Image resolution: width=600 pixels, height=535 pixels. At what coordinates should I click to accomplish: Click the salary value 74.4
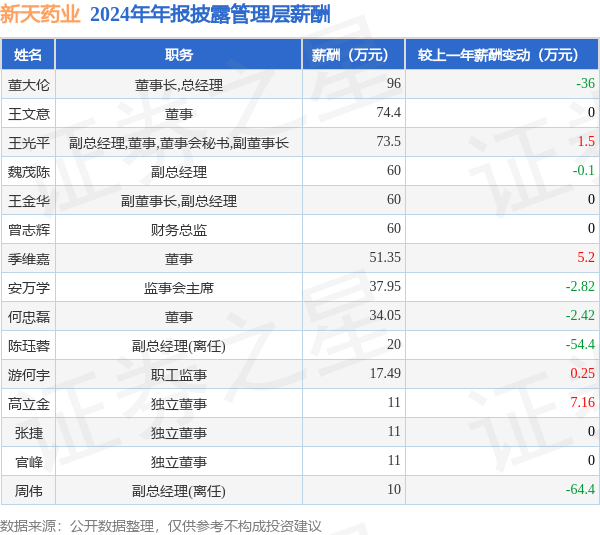[x=388, y=113]
